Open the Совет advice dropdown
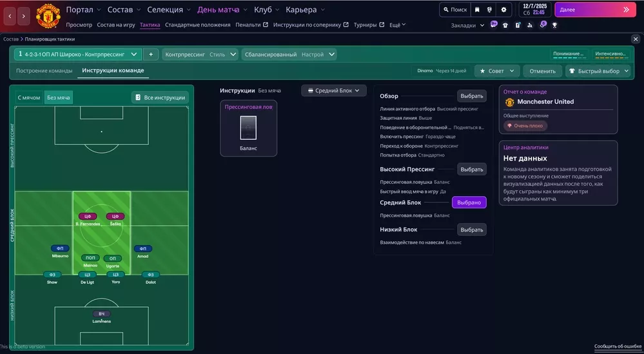This screenshot has width=644, height=354. pyautogui.click(x=497, y=71)
